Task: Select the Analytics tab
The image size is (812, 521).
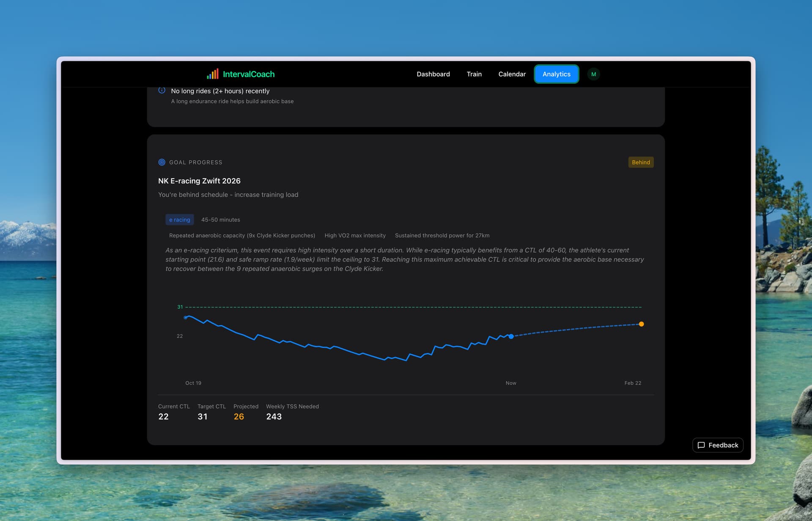Action: tap(556, 74)
